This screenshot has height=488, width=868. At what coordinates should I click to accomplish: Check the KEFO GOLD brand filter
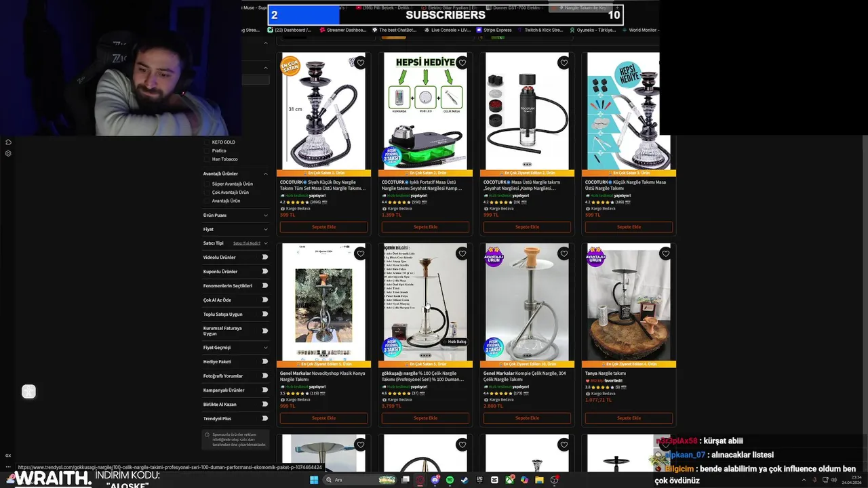coord(207,142)
